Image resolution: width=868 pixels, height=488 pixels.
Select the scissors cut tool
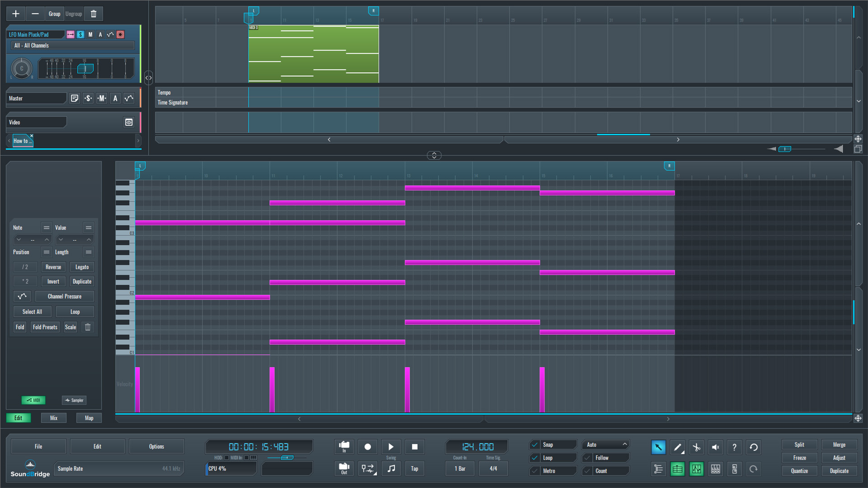coord(696,447)
